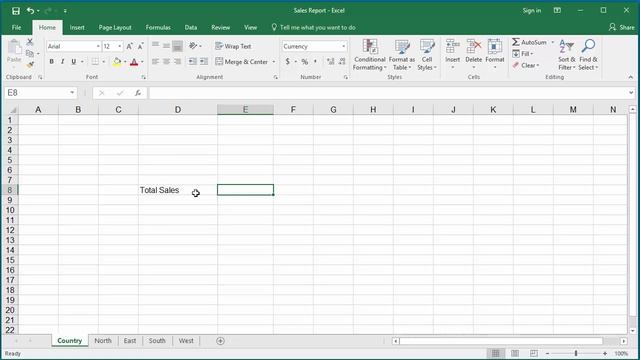The width and height of the screenshot is (640, 360).
Task: Open the Arial font name dropdown
Action: [98, 47]
